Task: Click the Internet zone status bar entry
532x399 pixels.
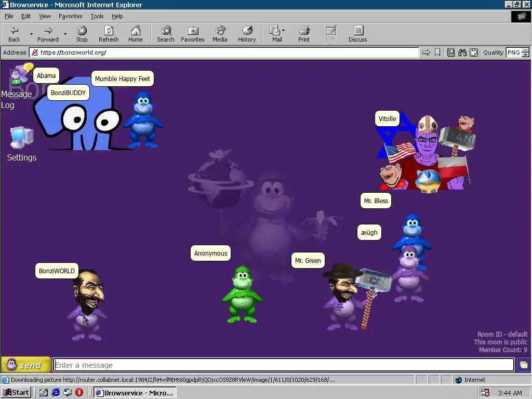Action: 470,380
